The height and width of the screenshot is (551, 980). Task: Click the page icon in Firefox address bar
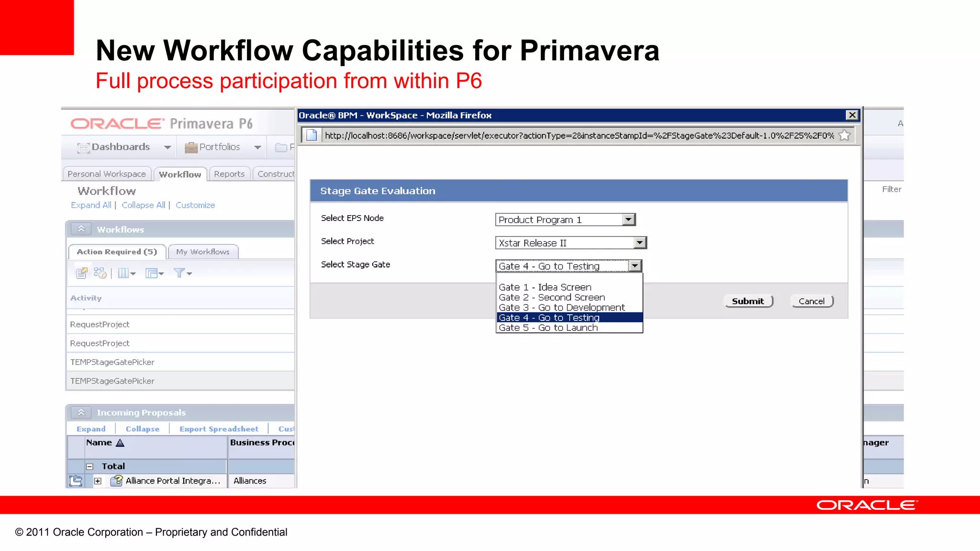[x=312, y=135]
